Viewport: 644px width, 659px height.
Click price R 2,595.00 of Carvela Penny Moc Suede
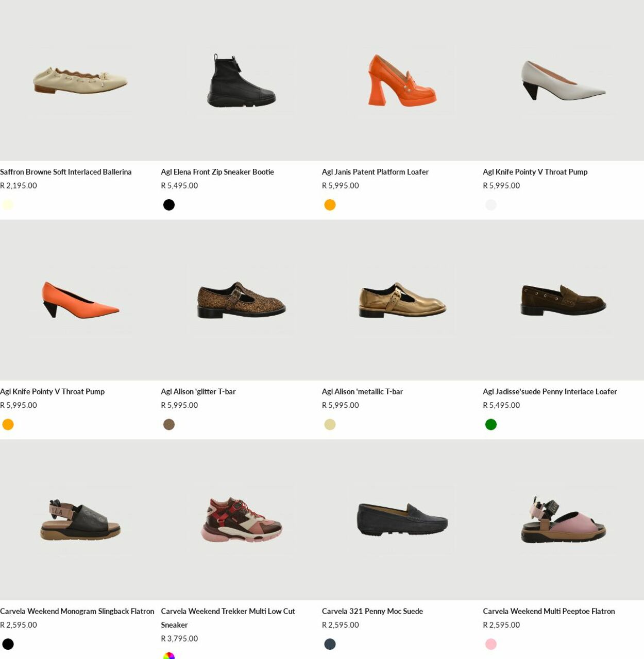(x=341, y=625)
